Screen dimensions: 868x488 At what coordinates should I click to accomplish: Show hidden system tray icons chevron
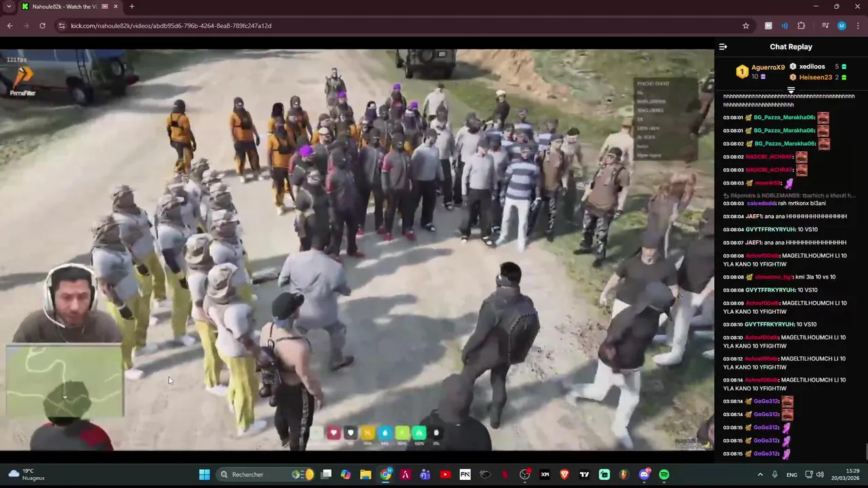(759, 474)
